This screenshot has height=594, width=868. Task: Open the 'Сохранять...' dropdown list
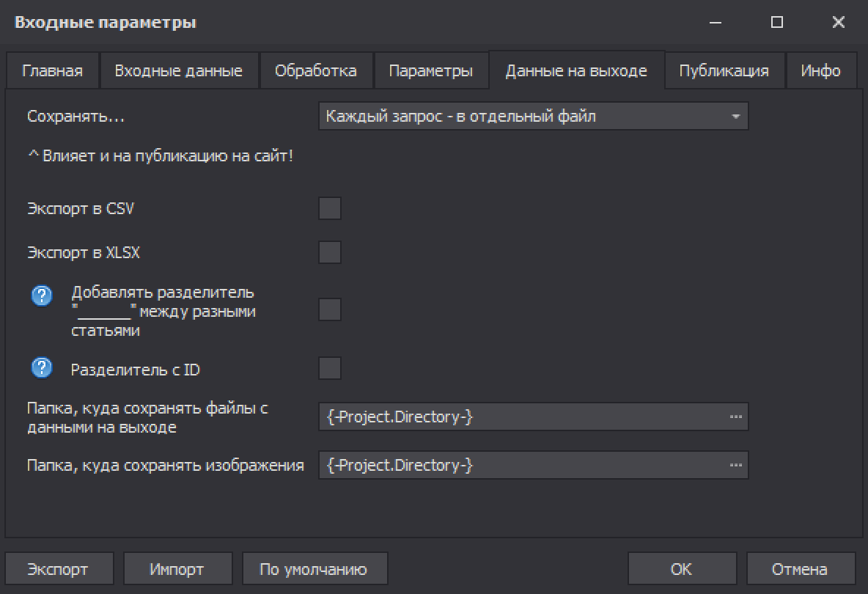pyautogui.click(x=533, y=116)
